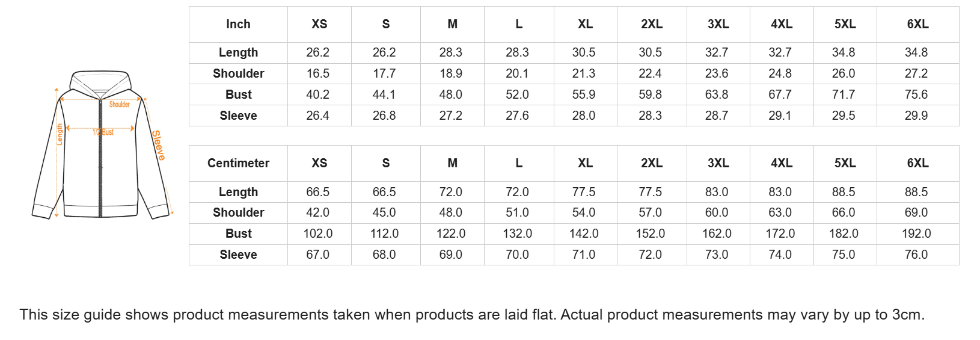The width and height of the screenshot is (980, 340).
Task: Click the 16.5 shoulder value for XS
Action: point(318,73)
